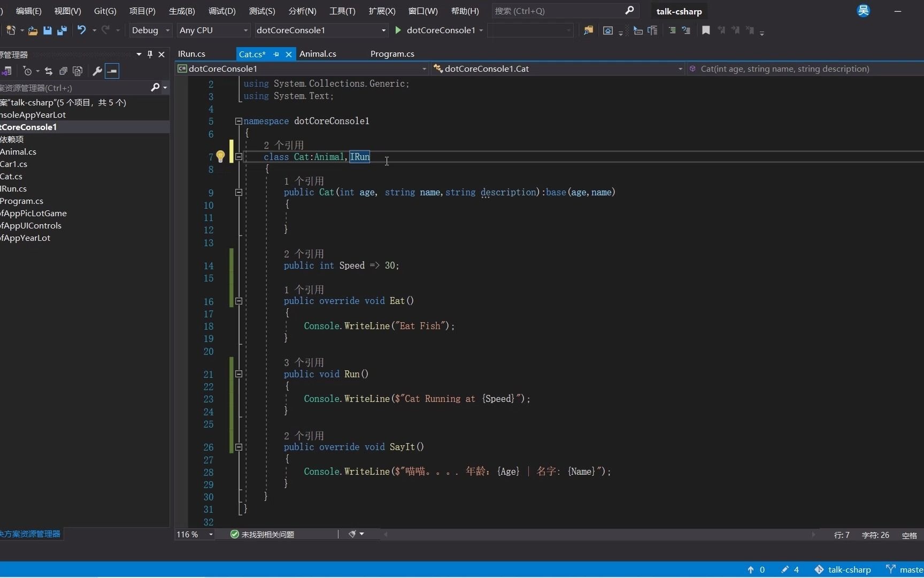Collapse the SayIt() method block
924x578 pixels.
[x=238, y=447]
